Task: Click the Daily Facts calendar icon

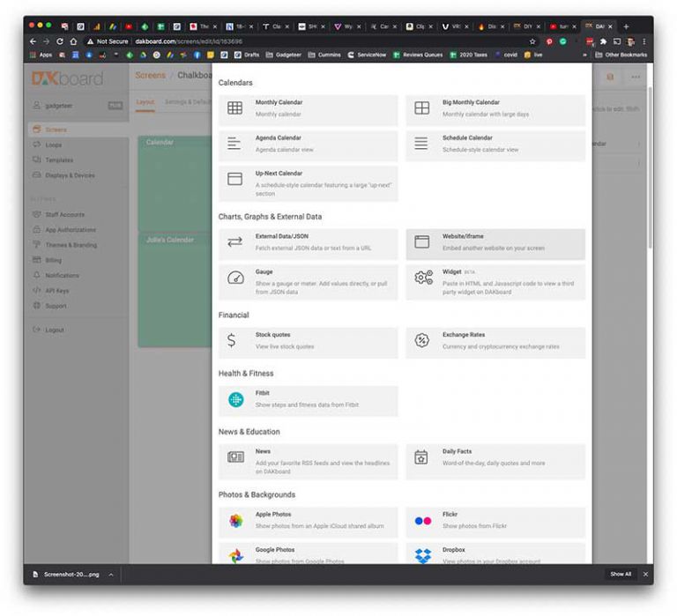Action: click(421, 457)
